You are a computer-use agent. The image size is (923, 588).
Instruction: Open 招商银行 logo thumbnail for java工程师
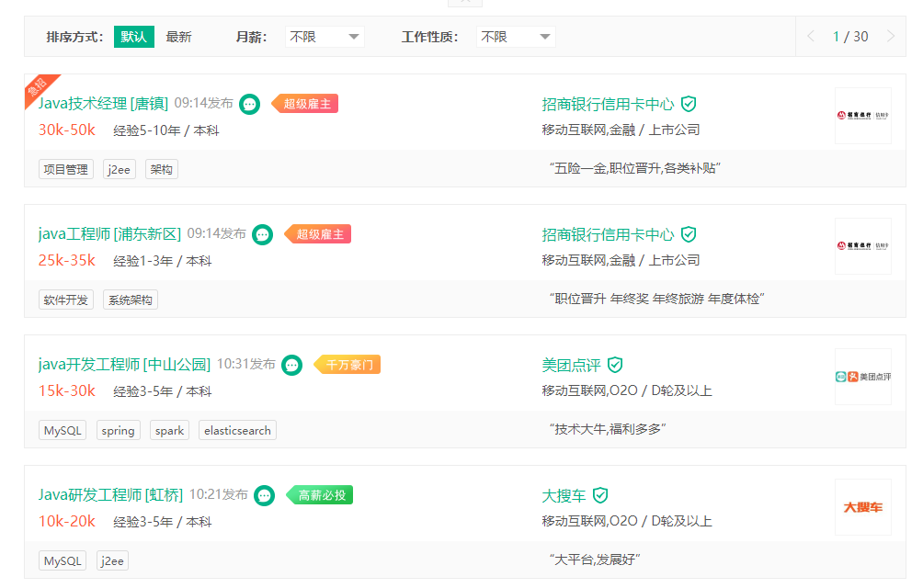coord(863,246)
